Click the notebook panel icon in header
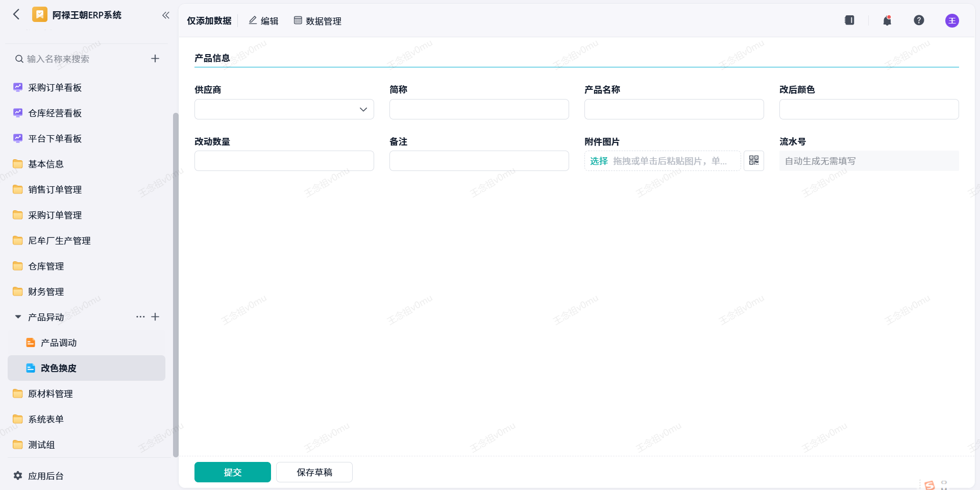The width and height of the screenshot is (980, 490). (x=849, y=20)
